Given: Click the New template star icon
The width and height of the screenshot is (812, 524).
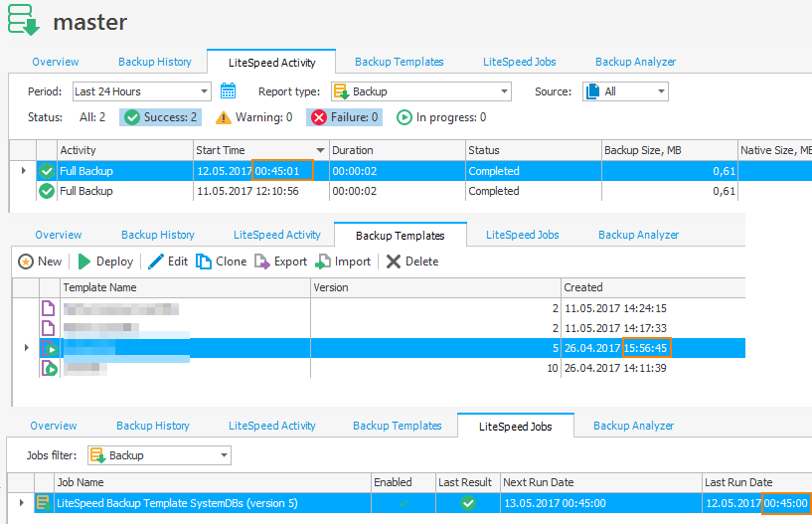Looking at the screenshot, I should (x=26, y=262).
